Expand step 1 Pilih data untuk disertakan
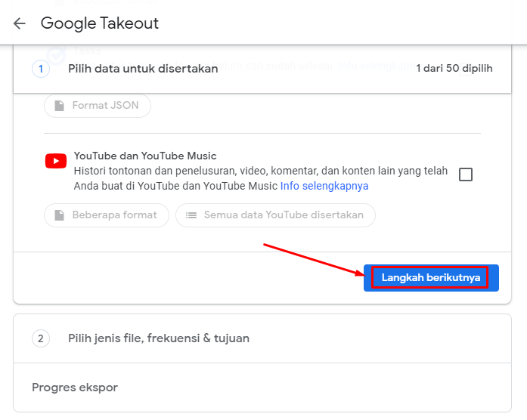Viewport: 527px width, 420px height. 262,69
